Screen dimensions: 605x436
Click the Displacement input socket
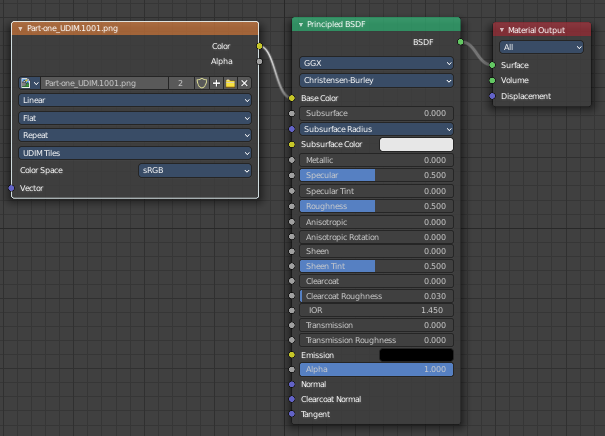coord(492,96)
